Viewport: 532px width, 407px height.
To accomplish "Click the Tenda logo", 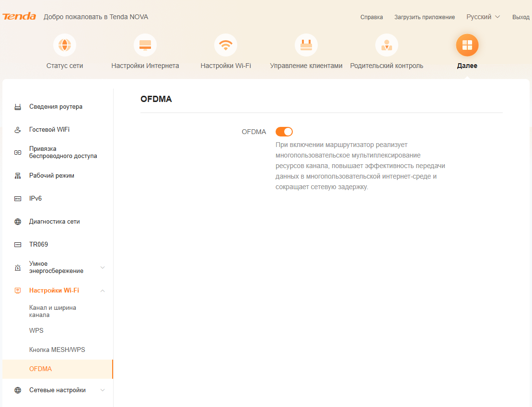I will click(x=19, y=16).
